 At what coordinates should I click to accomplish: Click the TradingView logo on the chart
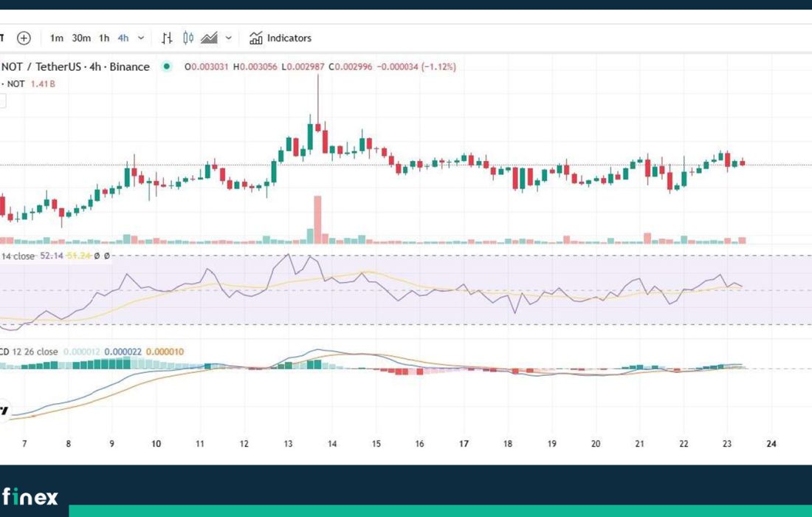point(4,408)
